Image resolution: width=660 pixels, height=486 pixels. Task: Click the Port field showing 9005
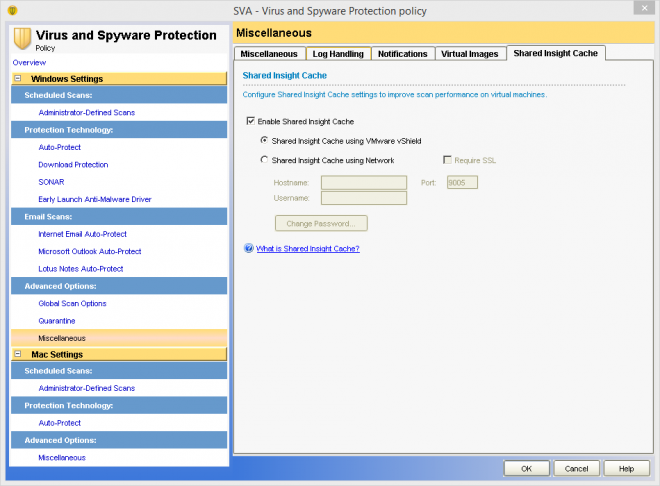tap(462, 183)
